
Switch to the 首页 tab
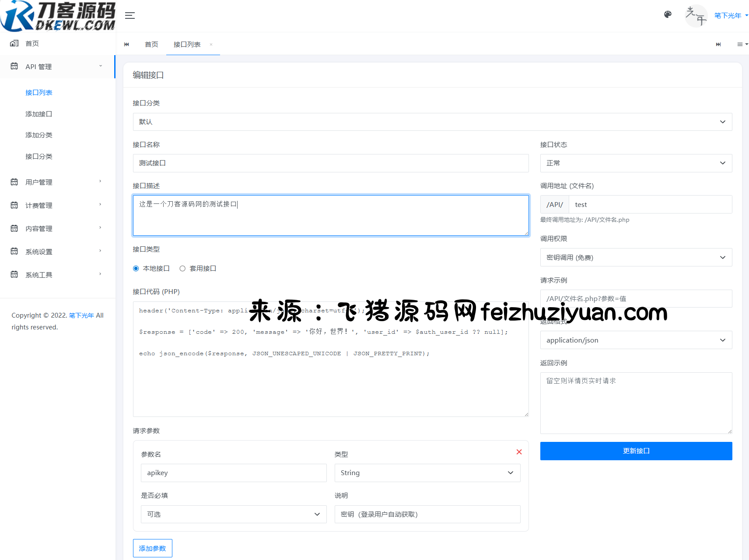(151, 45)
